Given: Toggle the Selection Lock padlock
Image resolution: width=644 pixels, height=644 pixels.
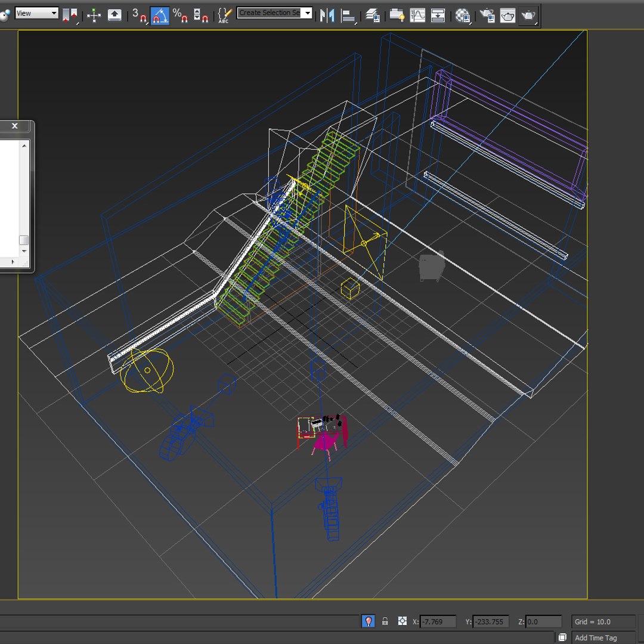Looking at the screenshot, I should 385,621.
